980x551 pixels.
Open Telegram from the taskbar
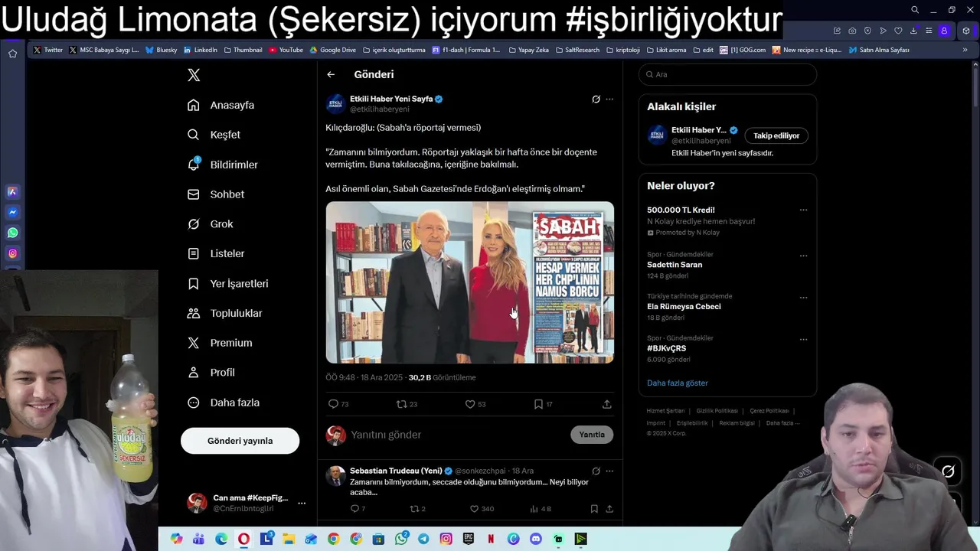[x=423, y=539]
